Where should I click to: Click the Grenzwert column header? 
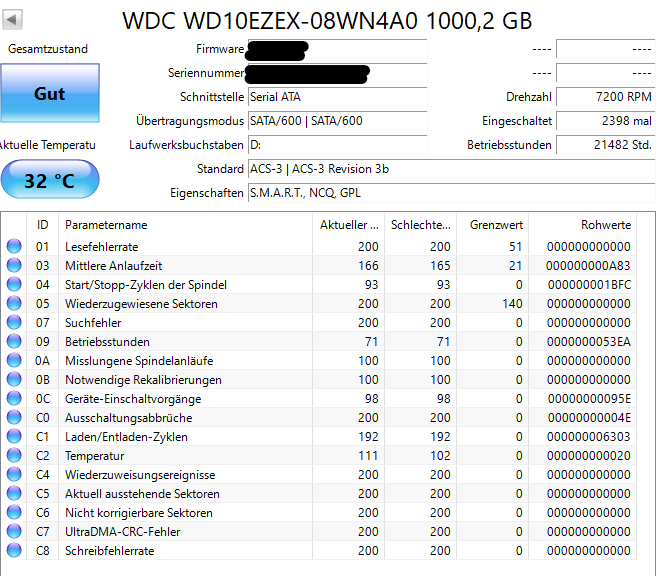[x=493, y=225]
